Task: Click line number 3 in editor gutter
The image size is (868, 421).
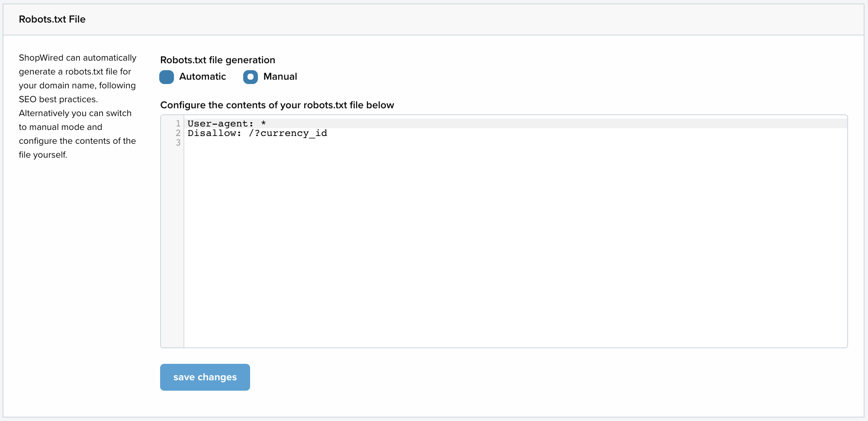Action: 178,143
